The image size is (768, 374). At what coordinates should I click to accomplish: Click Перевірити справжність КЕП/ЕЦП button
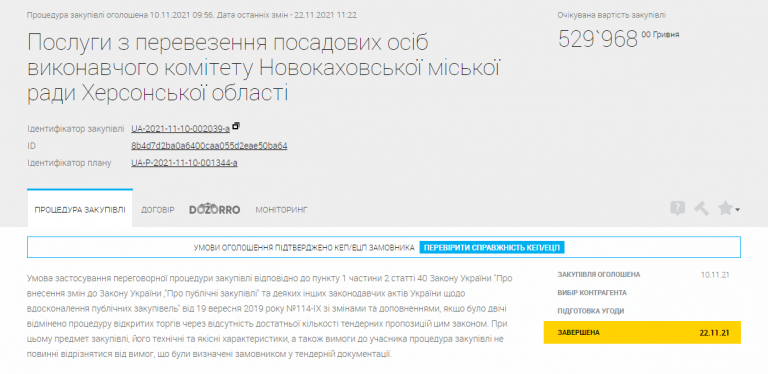click(x=492, y=247)
